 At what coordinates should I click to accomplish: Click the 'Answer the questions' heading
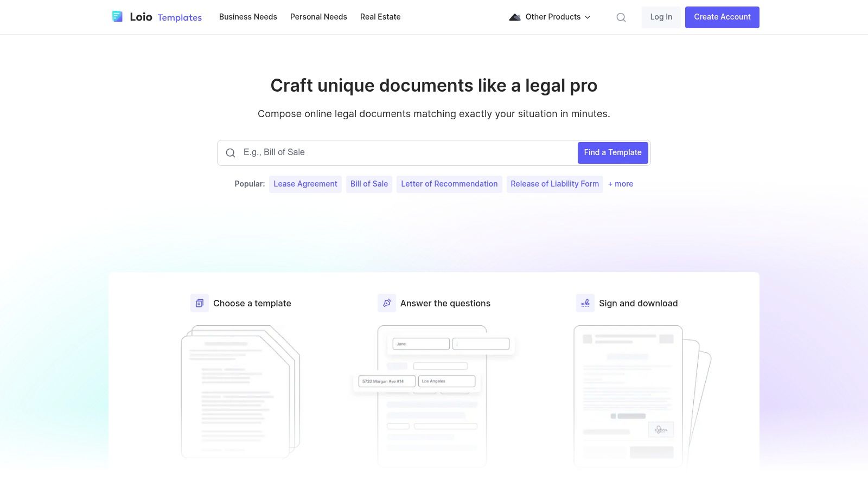pyautogui.click(x=445, y=303)
